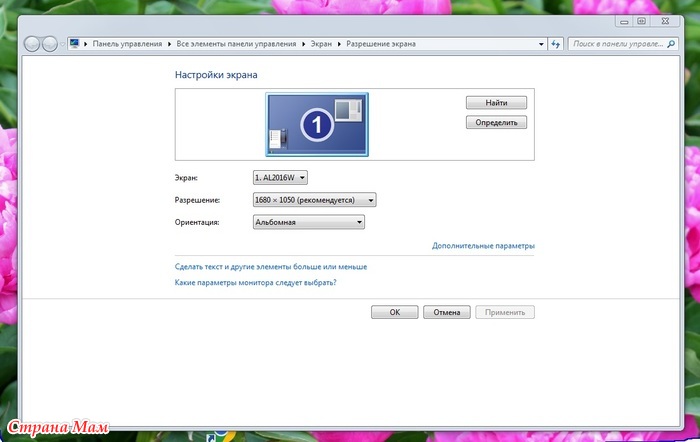Click the Back navigation arrow button
The image size is (700, 442).
[30, 44]
